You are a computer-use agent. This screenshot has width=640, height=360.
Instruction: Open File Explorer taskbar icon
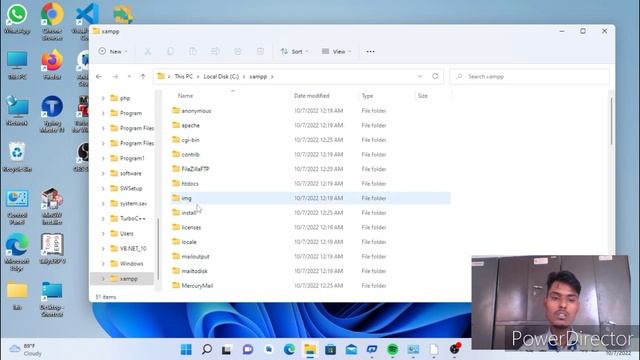pyautogui.click(x=310, y=349)
